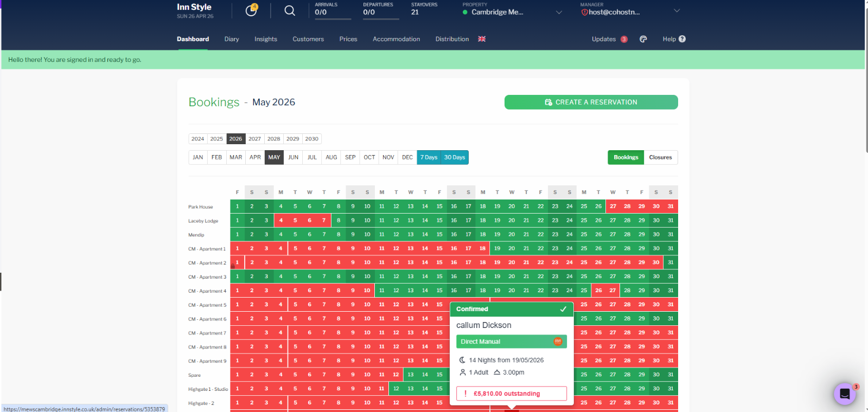Viewport: 868px width, 412px height.
Task: Click the Direct Manual source label
Action: 481,342
